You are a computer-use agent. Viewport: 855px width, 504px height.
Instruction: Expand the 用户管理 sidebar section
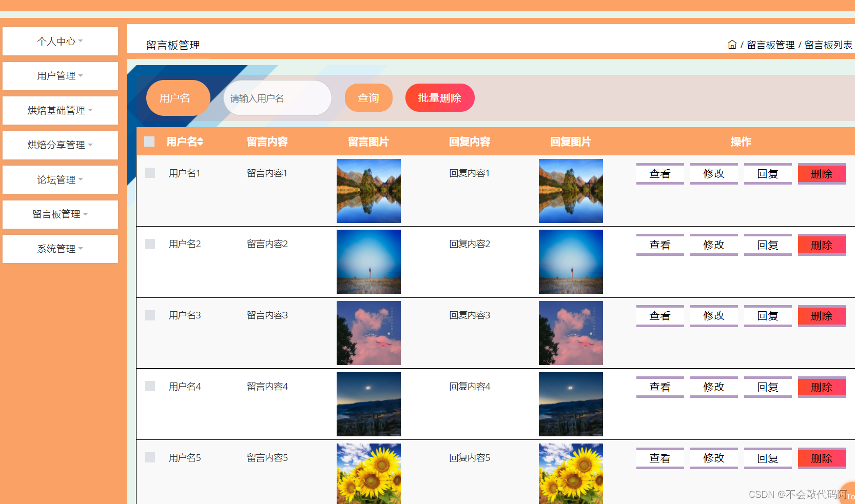coord(60,76)
